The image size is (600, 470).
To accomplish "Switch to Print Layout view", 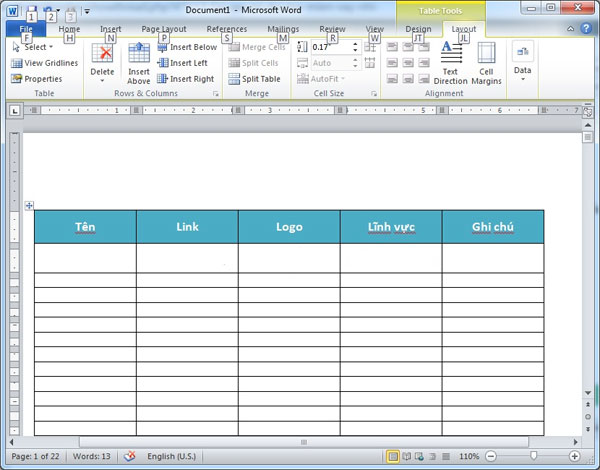I will [393, 456].
